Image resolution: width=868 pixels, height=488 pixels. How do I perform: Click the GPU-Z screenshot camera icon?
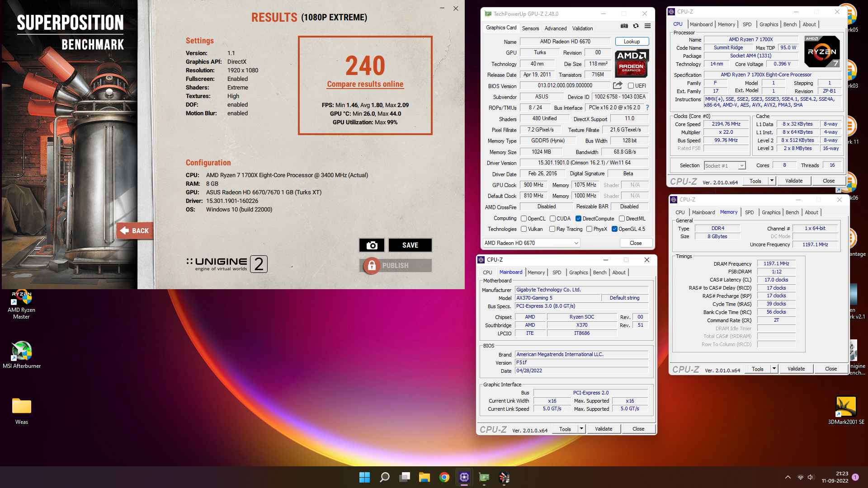coord(624,26)
